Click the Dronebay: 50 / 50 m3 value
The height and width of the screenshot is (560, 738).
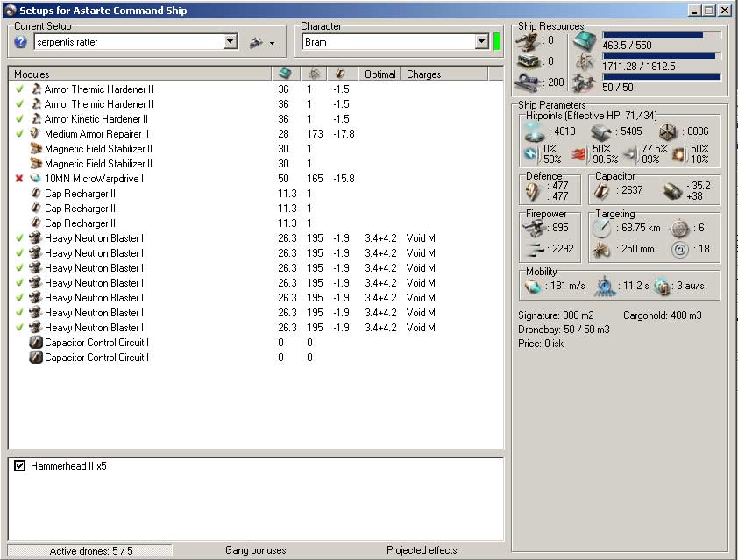pos(564,330)
